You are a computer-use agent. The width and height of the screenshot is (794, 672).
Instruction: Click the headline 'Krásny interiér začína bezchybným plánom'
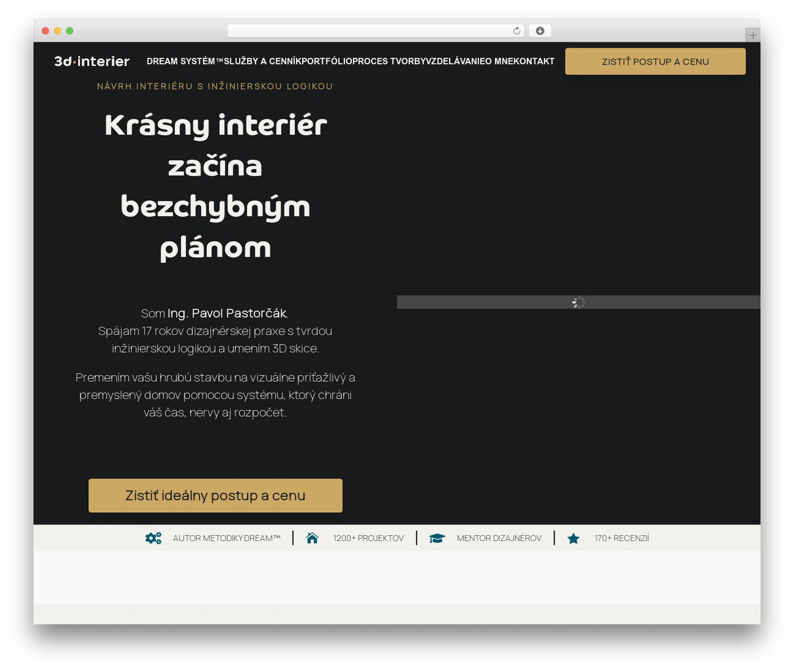[215, 186]
